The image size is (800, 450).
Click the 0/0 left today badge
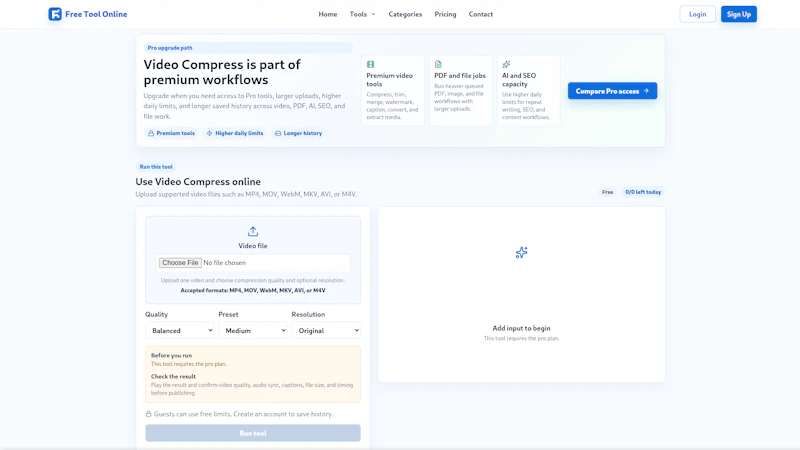(x=643, y=192)
